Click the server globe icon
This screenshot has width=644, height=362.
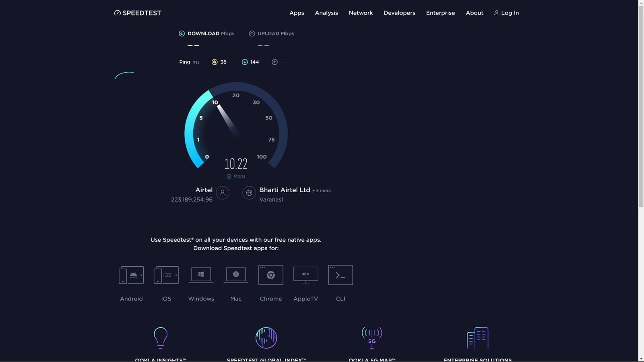[249, 193]
